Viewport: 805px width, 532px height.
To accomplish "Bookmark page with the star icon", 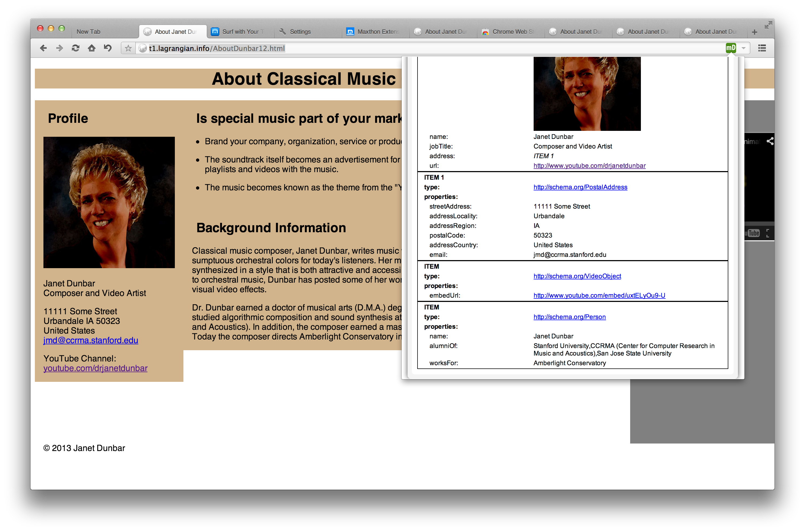I will pyautogui.click(x=128, y=49).
